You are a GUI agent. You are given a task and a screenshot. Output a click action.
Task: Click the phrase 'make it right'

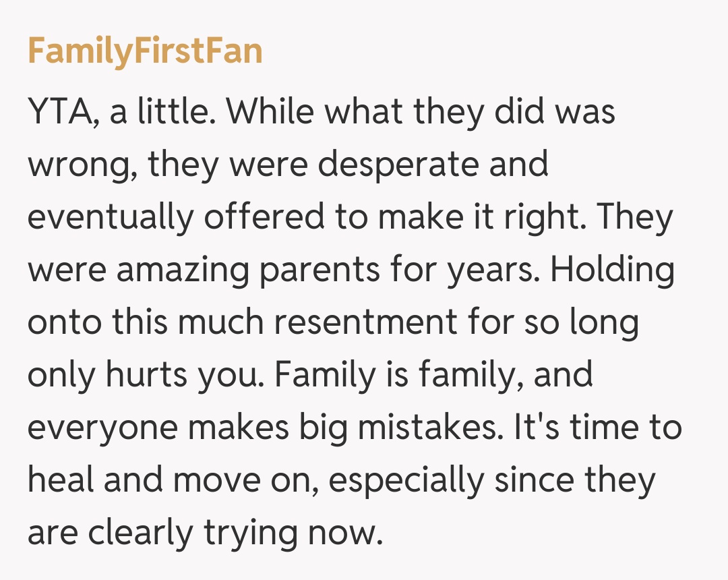tap(485, 218)
